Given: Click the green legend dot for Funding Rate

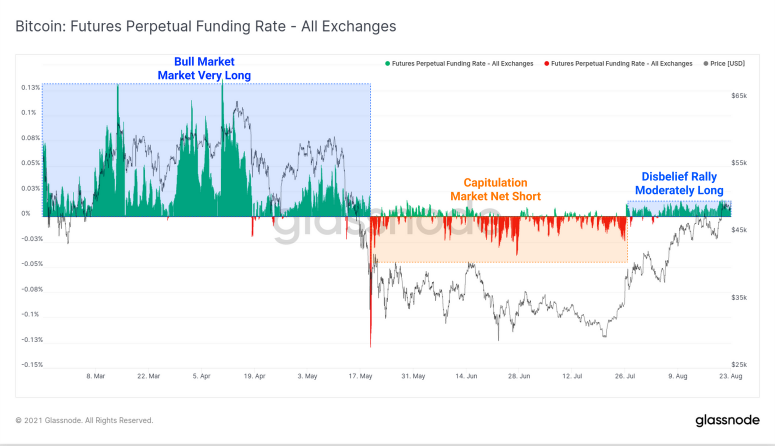Looking at the screenshot, I should (x=388, y=64).
